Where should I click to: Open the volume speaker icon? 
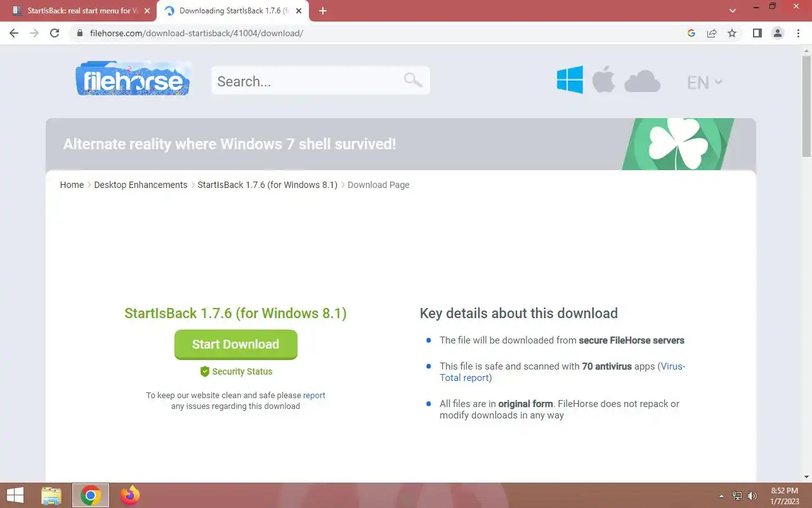[752, 496]
